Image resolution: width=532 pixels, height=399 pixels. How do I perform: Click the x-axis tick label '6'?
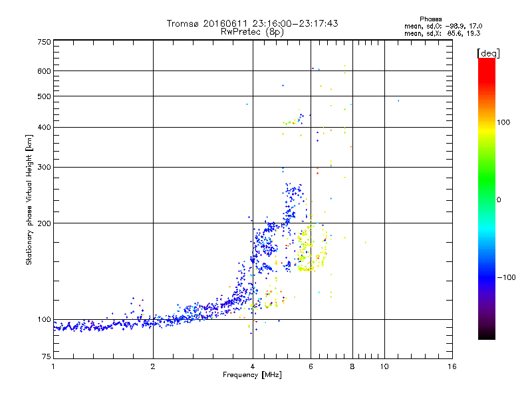(x=311, y=366)
